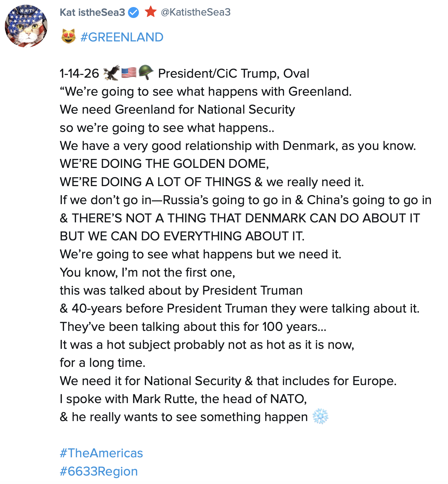Image resolution: width=448 pixels, height=484 pixels.
Task: Click the eagle emoji after the date
Action: click(111, 73)
